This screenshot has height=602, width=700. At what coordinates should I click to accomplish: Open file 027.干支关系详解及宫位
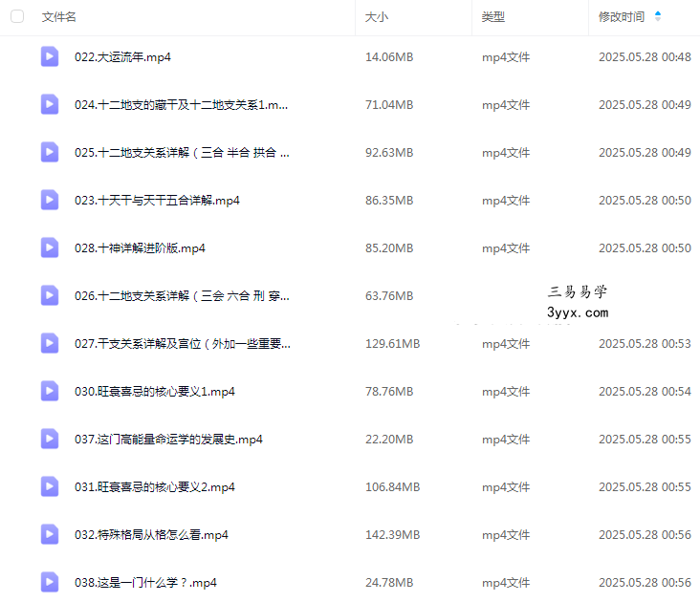[x=183, y=344]
